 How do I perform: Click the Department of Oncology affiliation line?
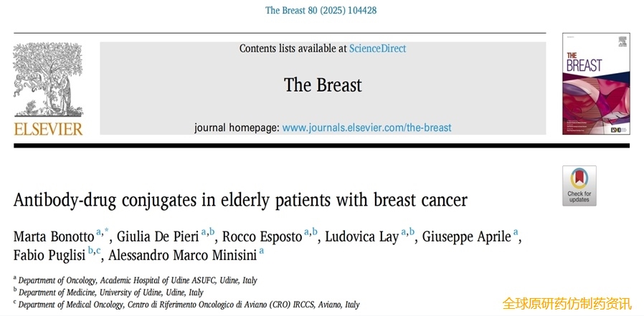(x=138, y=281)
